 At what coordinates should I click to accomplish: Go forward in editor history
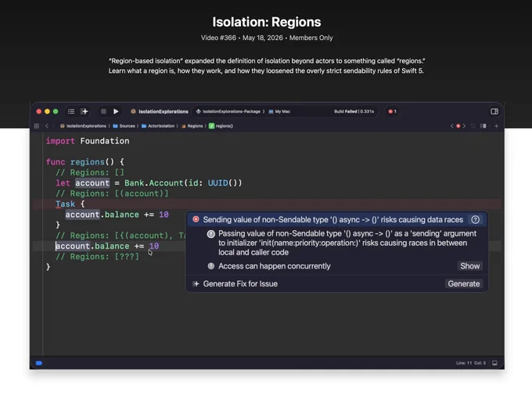point(54,126)
